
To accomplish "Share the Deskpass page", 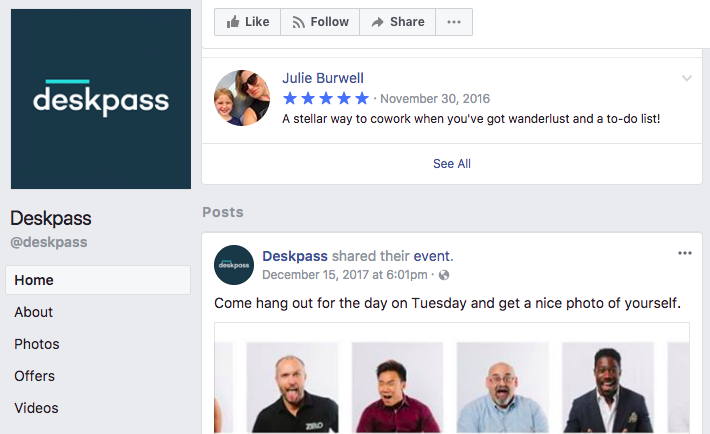I will coord(398,22).
